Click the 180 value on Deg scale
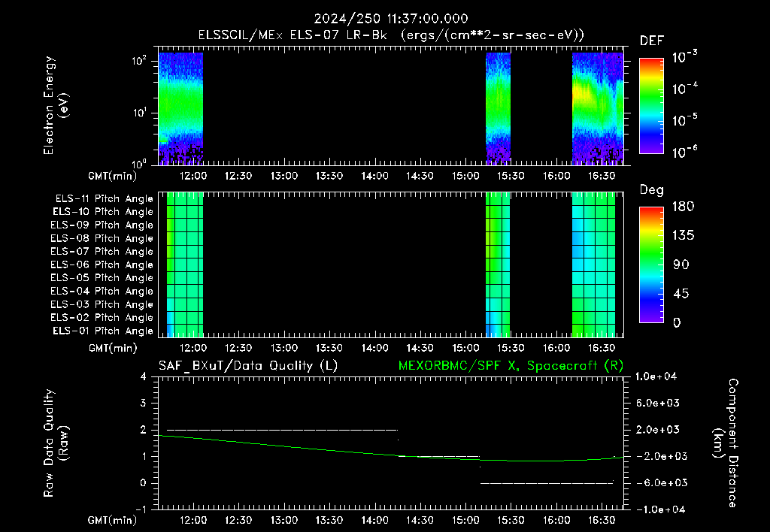Viewport: 770px width, 532px height. (683, 207)
